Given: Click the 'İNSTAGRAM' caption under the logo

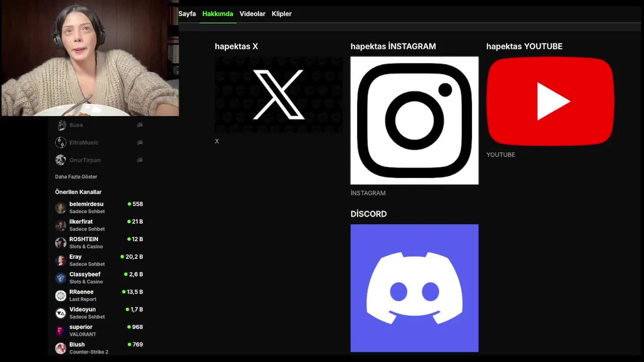Looking at the screenshot, I should [x=368, y=193].
